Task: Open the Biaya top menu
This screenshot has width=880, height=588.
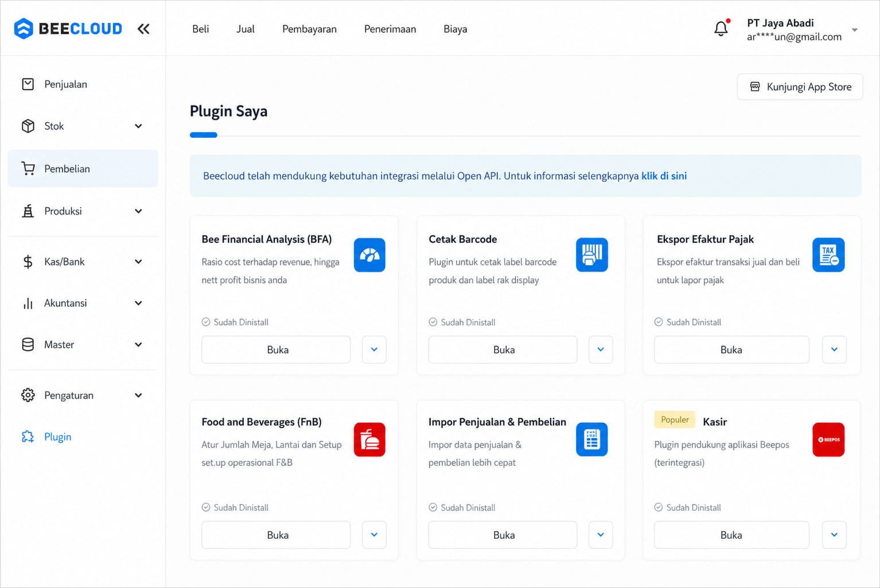Action: [455, 29]
